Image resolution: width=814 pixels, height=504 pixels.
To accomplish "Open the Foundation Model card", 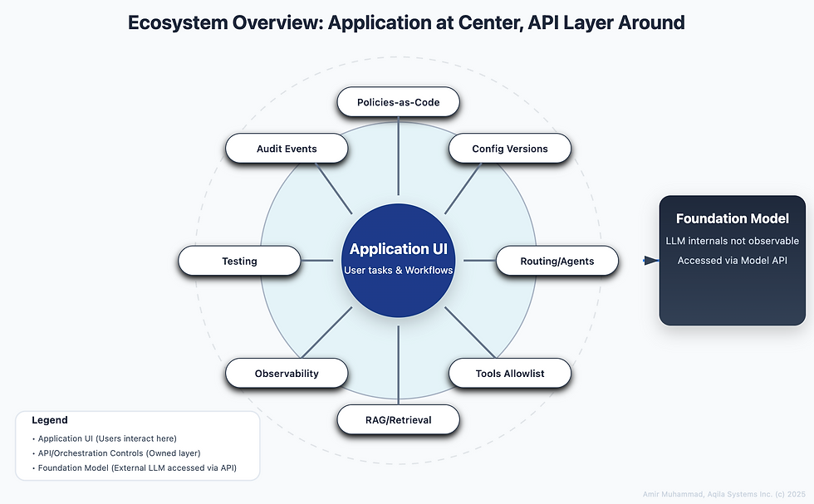I will click(732, 260).
